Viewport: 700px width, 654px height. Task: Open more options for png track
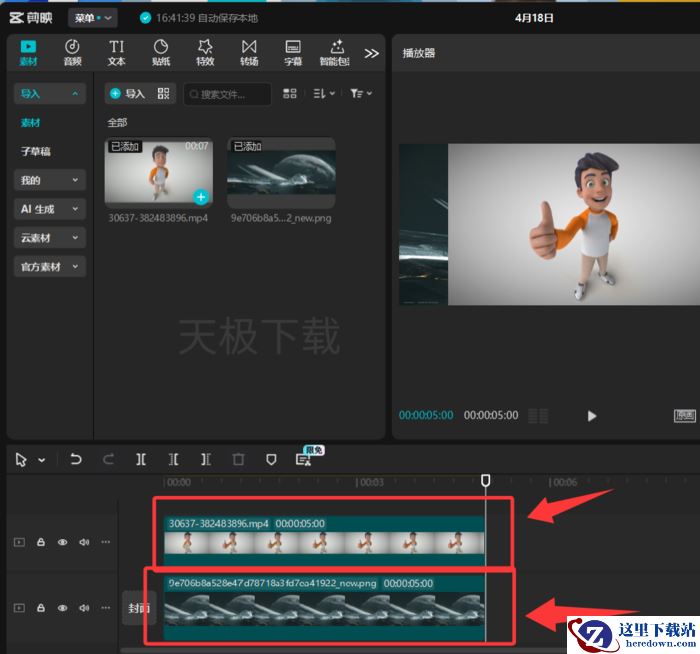coord(105,608)
